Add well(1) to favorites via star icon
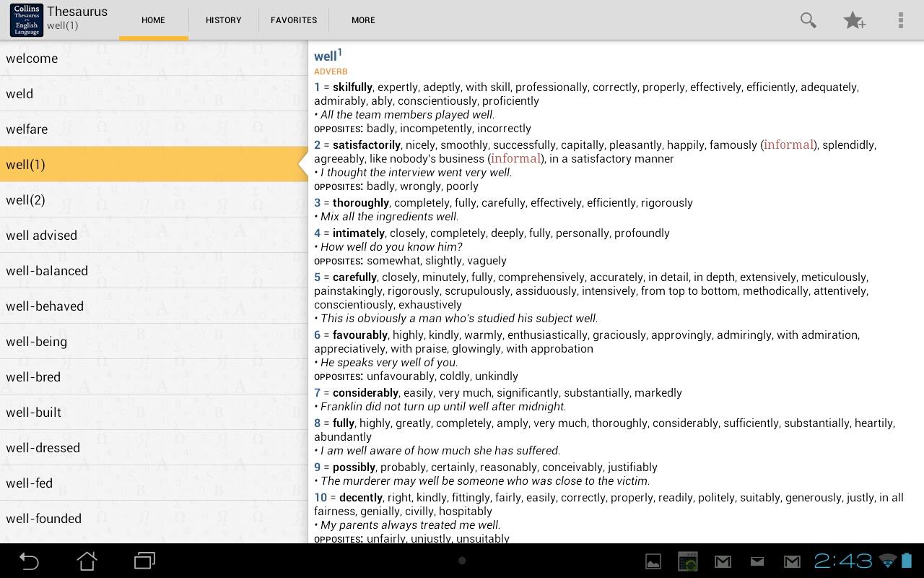 pyautogui.click(x=855, y=20)
